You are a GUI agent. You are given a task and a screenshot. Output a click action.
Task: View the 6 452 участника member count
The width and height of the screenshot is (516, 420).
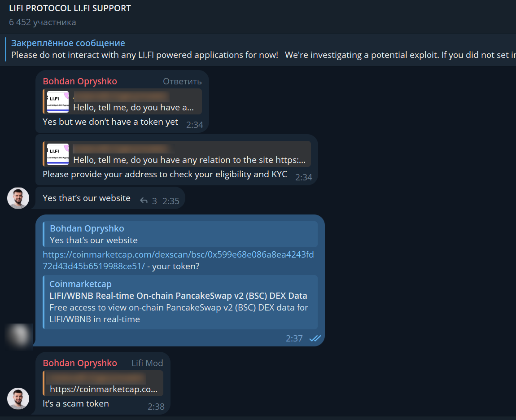click(x=43, y=22)
